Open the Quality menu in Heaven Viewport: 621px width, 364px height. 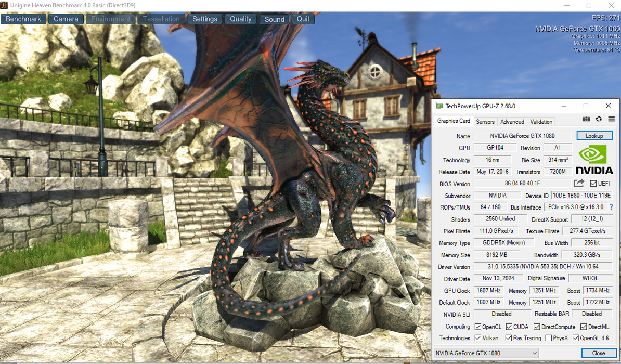(241, 19)
